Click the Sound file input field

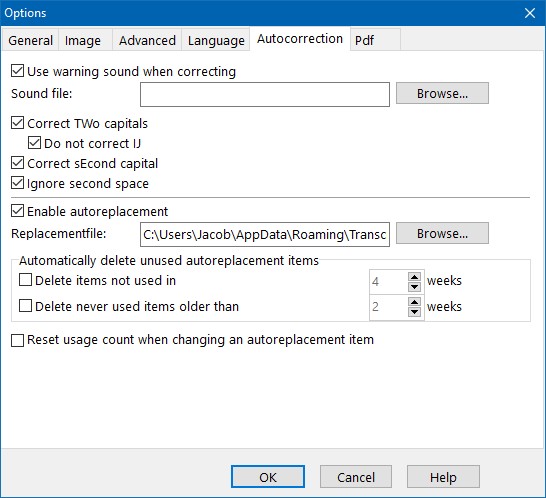tap(265, 94)
